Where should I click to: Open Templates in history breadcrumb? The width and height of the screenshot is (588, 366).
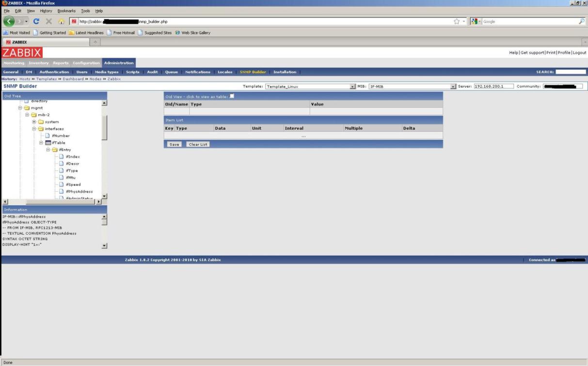47,79
